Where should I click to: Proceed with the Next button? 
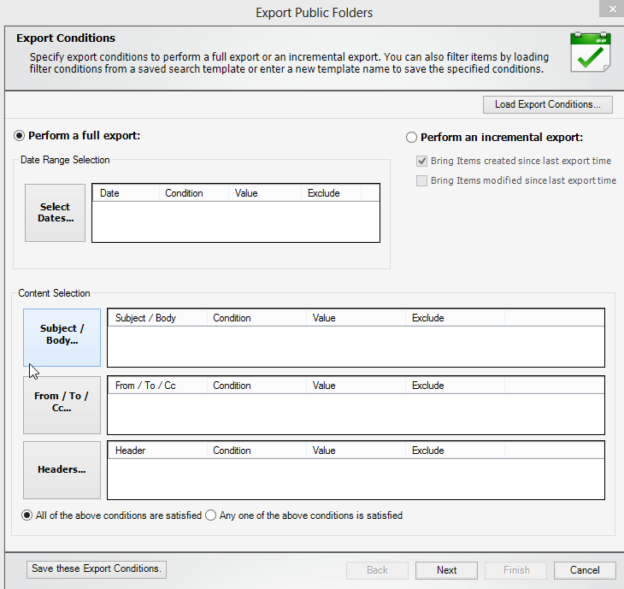[447, 570]
